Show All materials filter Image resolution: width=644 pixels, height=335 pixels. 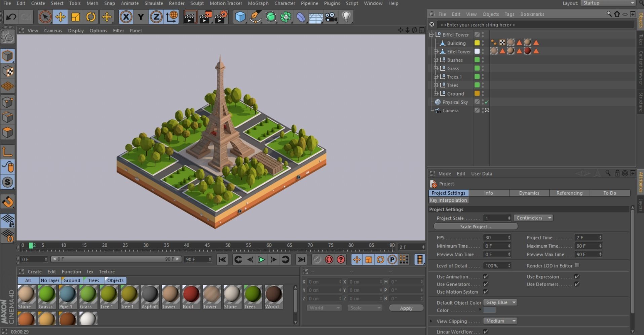pos(28,280)
